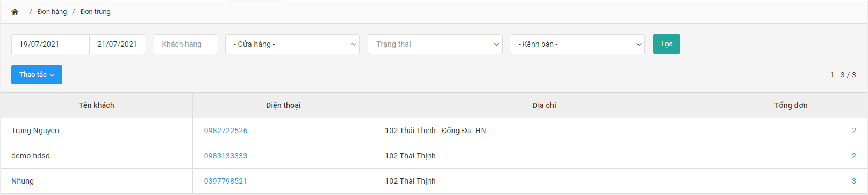The image size is (868, 195).
Task: Open the Kênh bán dropdown
Action: (x=578, y=44)
